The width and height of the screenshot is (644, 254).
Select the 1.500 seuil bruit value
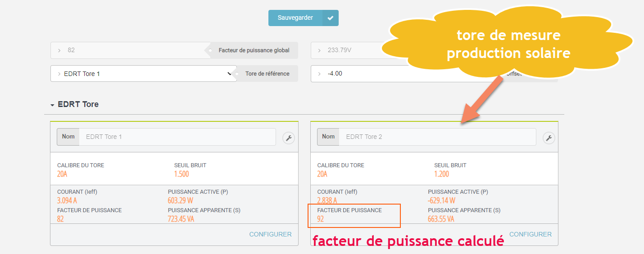[x=181, y=174]
